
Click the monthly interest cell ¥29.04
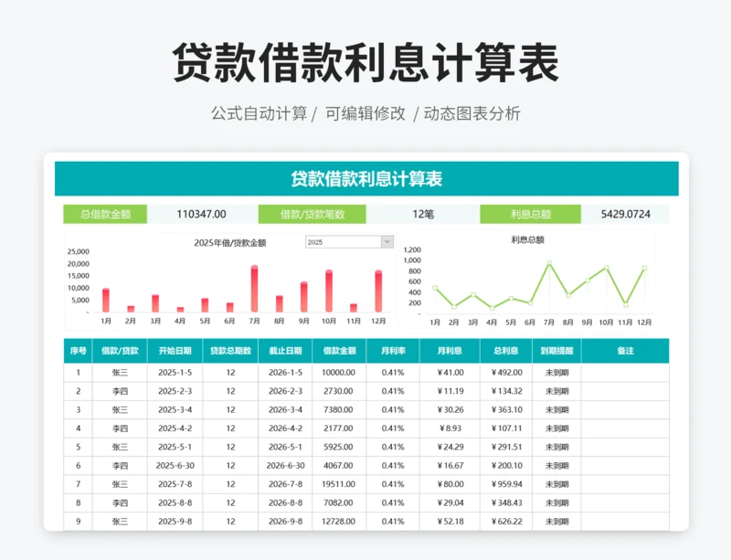click(x=450, y=503)
